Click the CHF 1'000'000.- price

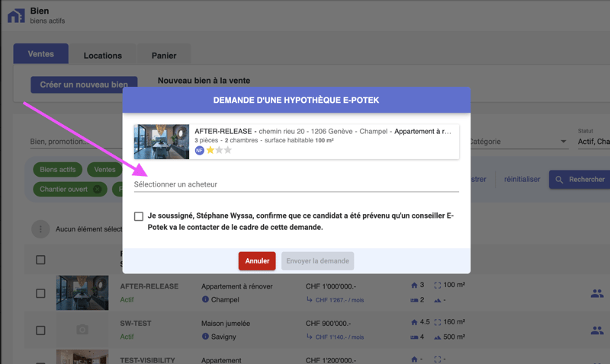[331, 286]
